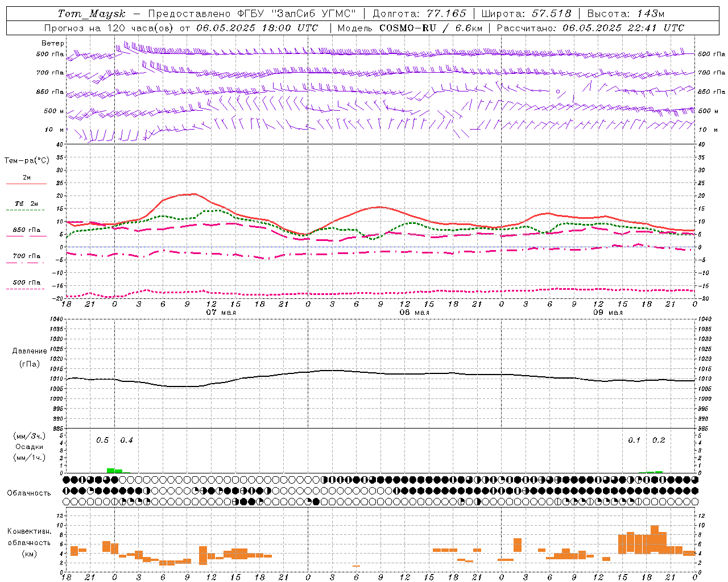Click the 0.5 precipitation amount
Viewport: 728px width, 582px height.
[x=102, y=440]
